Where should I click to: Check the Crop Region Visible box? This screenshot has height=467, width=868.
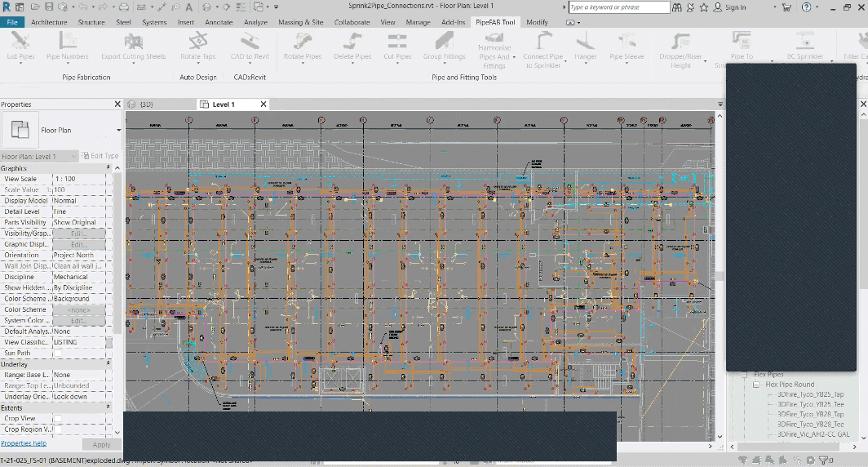click(58, 429)
